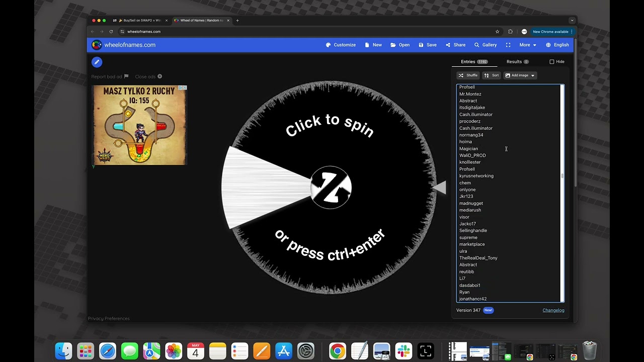644x362 pixels.
Task: Close ads via the X icon
Action: [159, 76]
